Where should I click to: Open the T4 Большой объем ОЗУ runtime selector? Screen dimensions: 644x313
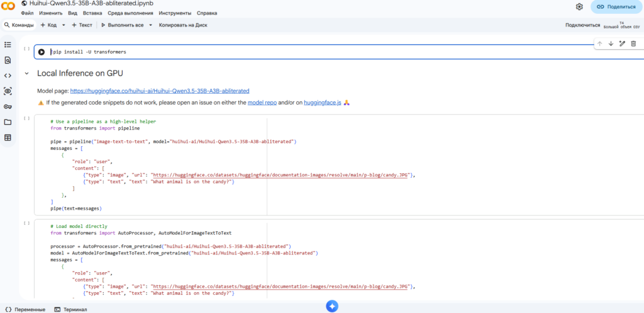[x=621, y=25]
